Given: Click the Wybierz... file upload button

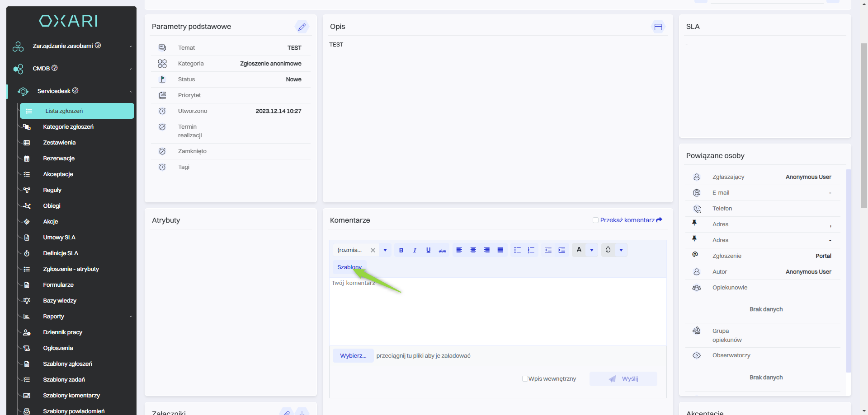Looking at the screenshot, I should point(353,356).
